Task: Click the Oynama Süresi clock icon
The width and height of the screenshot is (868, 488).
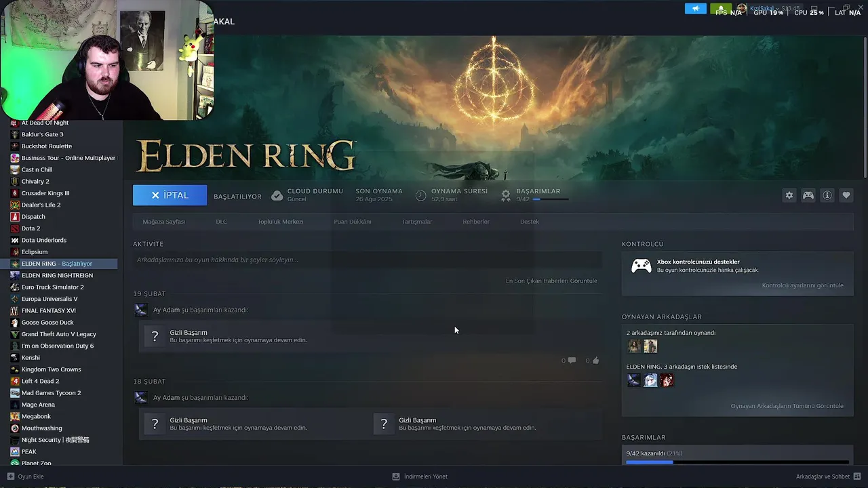Action: click(x=420, y=195)
